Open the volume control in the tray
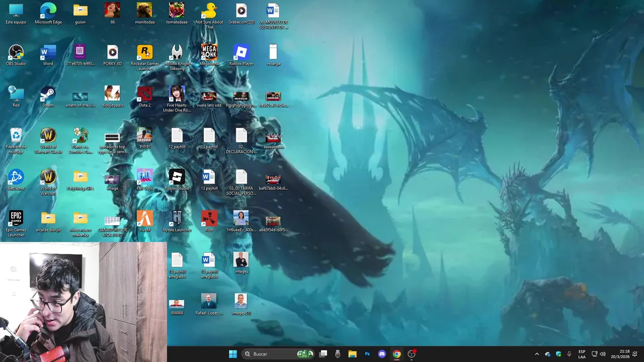644x362 pixels. pyautogui.click(x=603, y=354)
